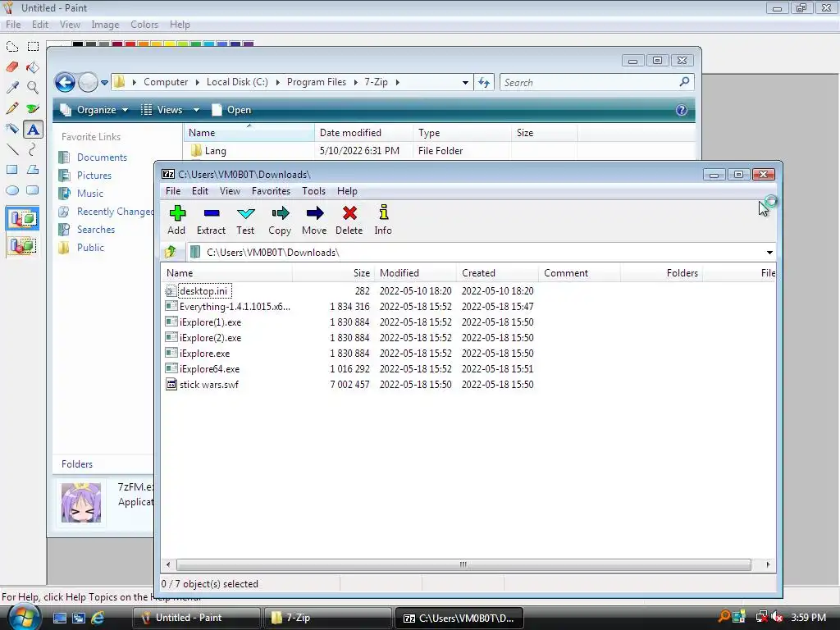The width and height of the screenshot is (840, 630).
Task: Select the Pencil tool in Paint
Action: [x=11, y=108]
